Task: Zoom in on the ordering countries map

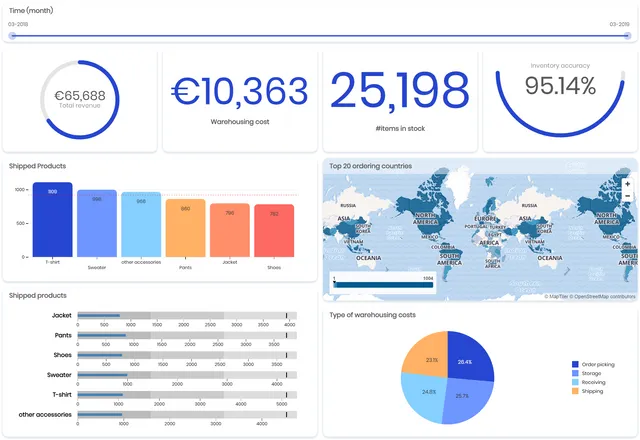Action: [627, 184]
